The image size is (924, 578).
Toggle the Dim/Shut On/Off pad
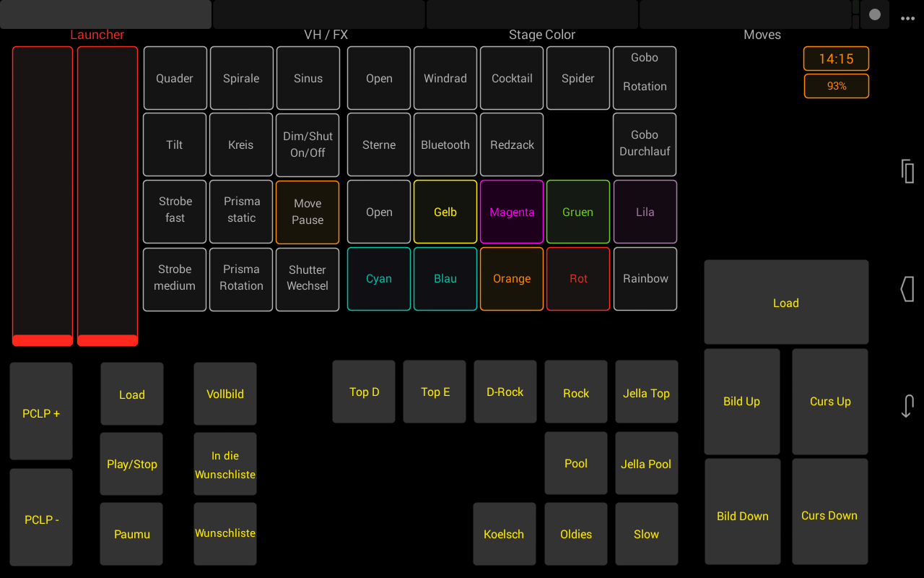(x=308, y=144)
